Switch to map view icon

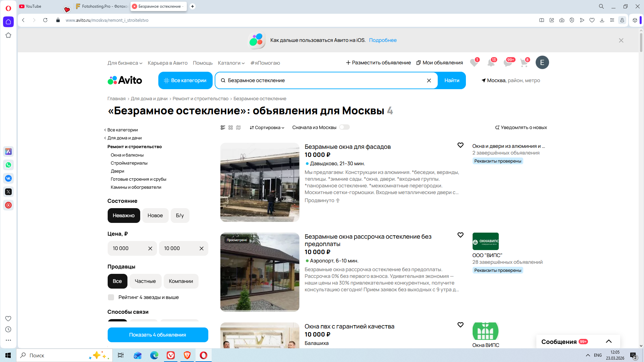pos(238,128)
